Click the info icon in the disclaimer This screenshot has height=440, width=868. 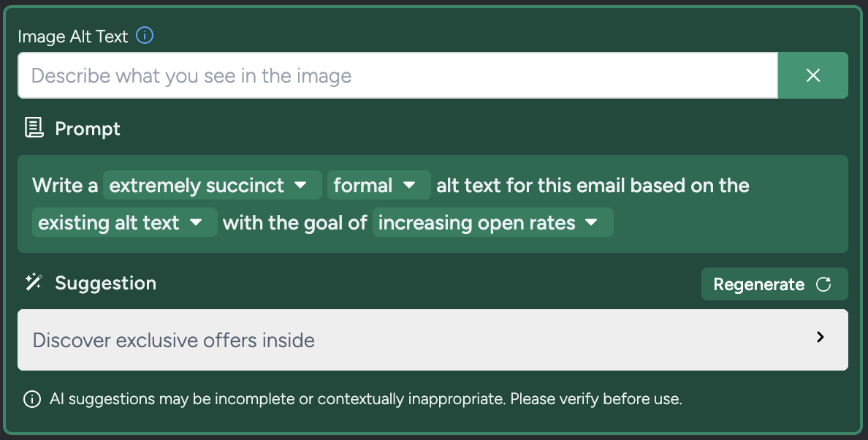31,399
